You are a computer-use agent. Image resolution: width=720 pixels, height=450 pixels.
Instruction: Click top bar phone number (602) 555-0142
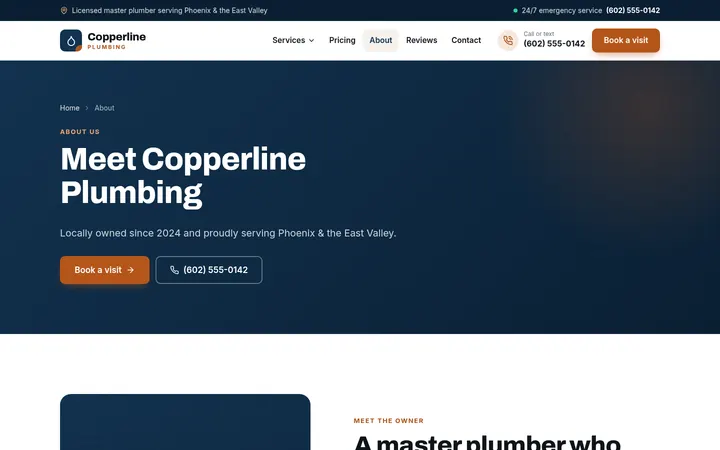point(633,11)
